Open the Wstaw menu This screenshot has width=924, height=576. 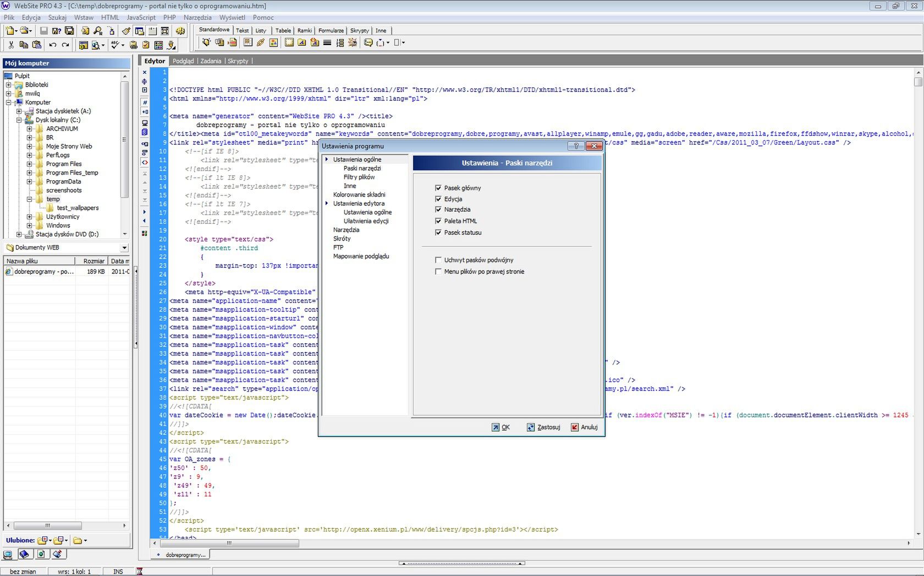click(x=84, y=17)
